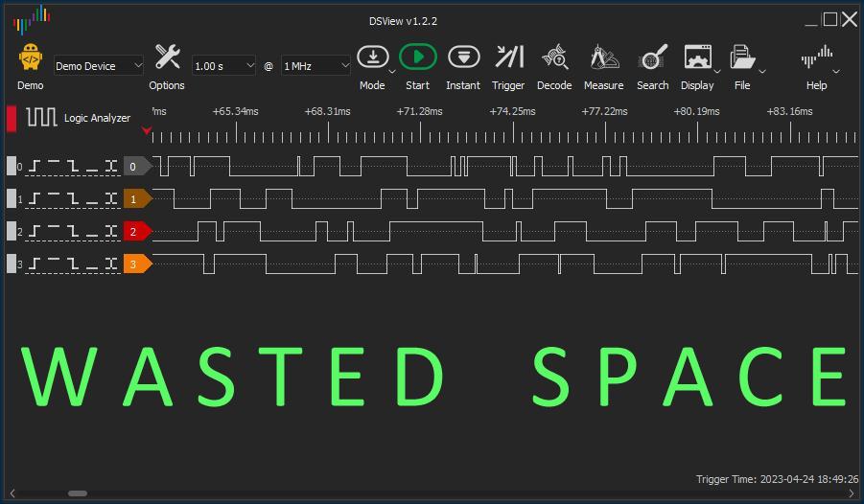This screenshot has width=864, height=504.
Task: Click the Mode download icon
Action: click(x=372, y=57)
